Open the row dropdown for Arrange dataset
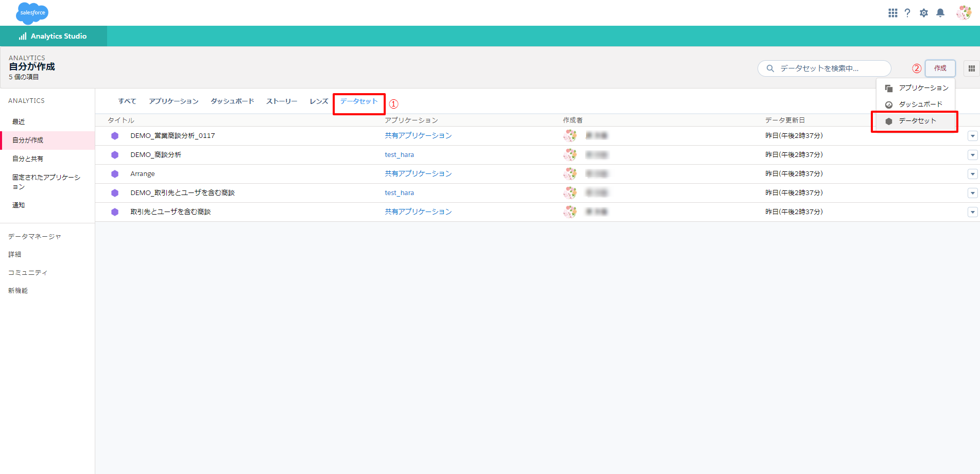The height and width of the screenshot is (474, 980). pos(972,174)
